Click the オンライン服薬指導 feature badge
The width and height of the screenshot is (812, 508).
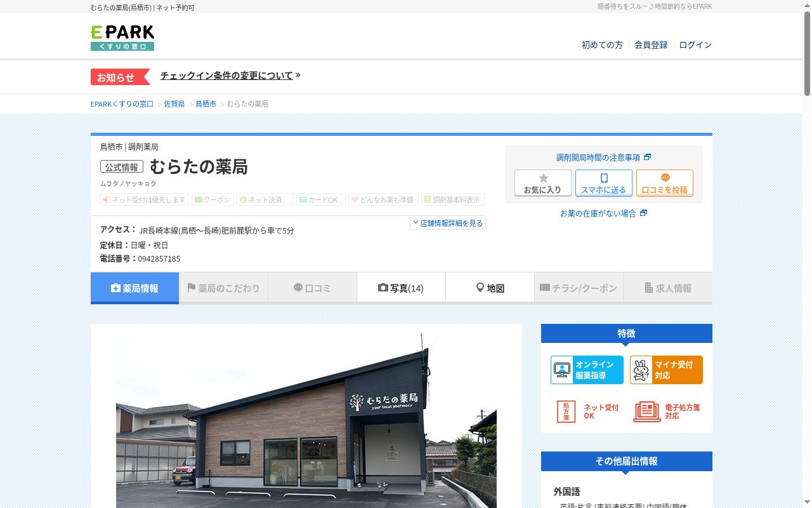click(x=587, y=370)
